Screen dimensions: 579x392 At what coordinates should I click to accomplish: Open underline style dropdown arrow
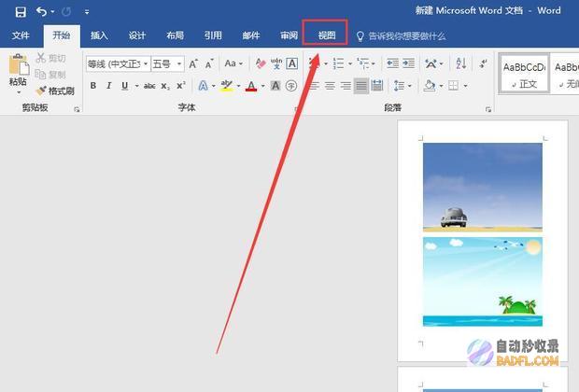click(137, 86)
